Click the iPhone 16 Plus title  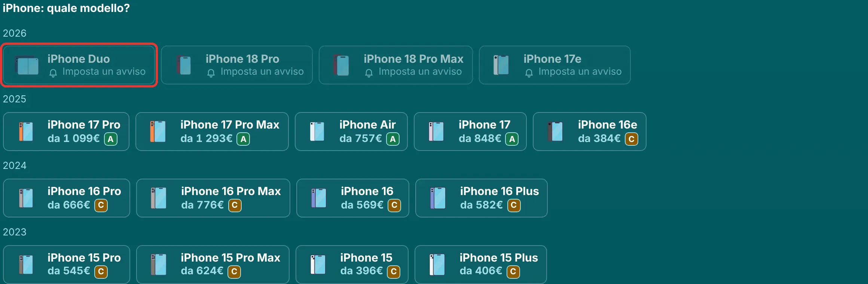[499, 191]
